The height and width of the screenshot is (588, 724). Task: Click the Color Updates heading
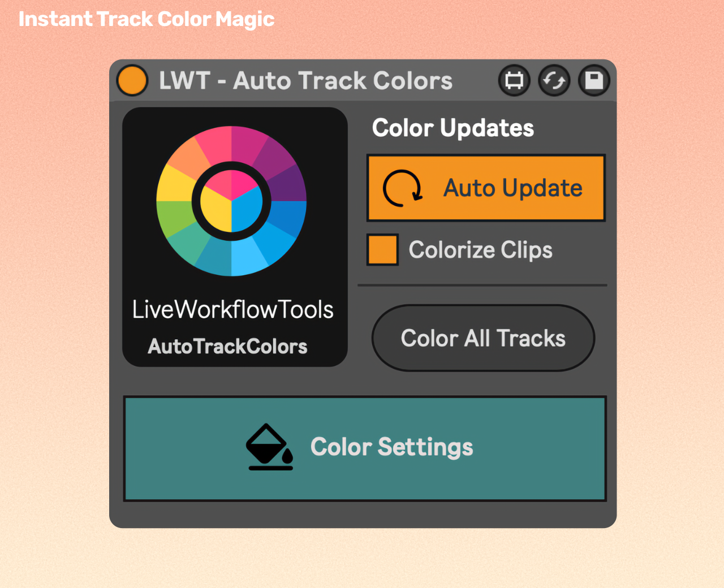point(453,128)
